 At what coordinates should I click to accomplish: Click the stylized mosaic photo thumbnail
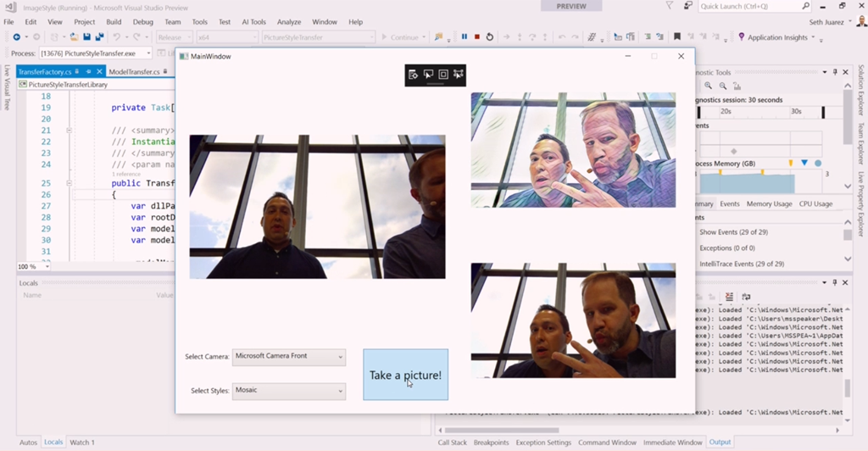573,150
